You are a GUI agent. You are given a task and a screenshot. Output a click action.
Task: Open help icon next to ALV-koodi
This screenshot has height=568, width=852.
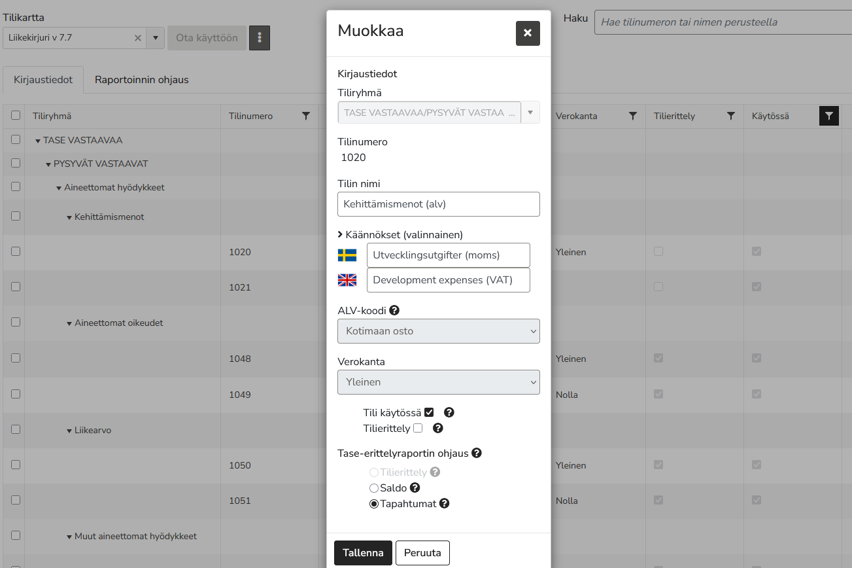(394, 310)
